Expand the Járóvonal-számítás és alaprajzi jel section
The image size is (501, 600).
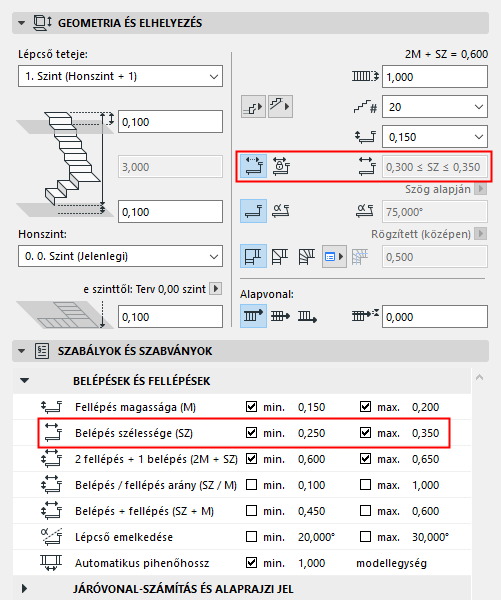[24, 589]
